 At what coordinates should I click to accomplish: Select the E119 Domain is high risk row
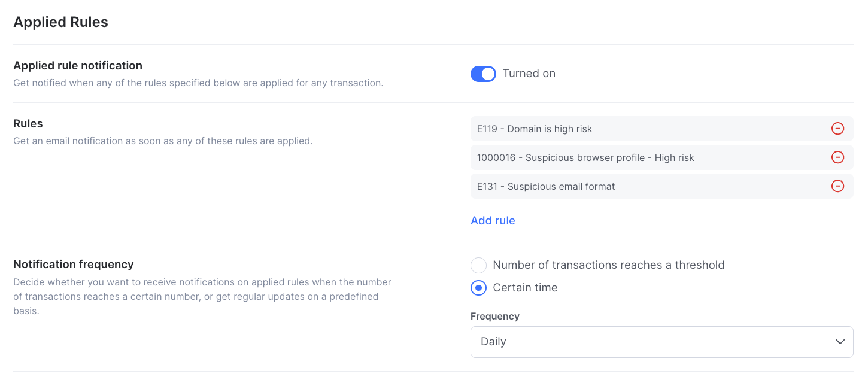pyautogui.click(x=661, y=129)
